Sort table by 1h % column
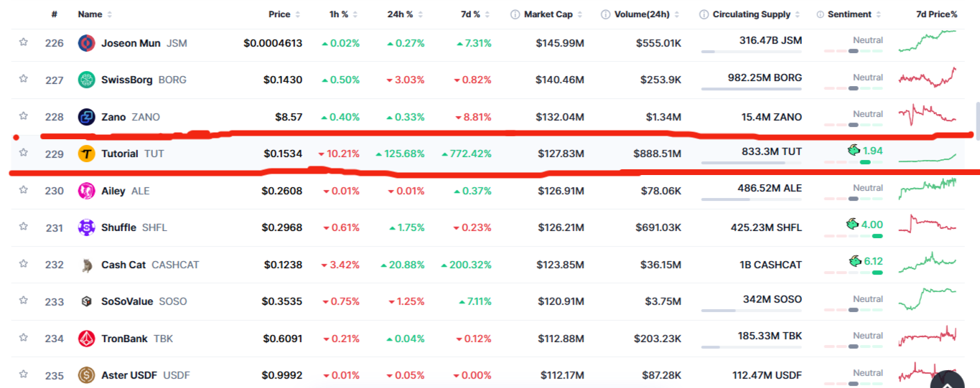The image size is (980, 388). click(342, 14)
